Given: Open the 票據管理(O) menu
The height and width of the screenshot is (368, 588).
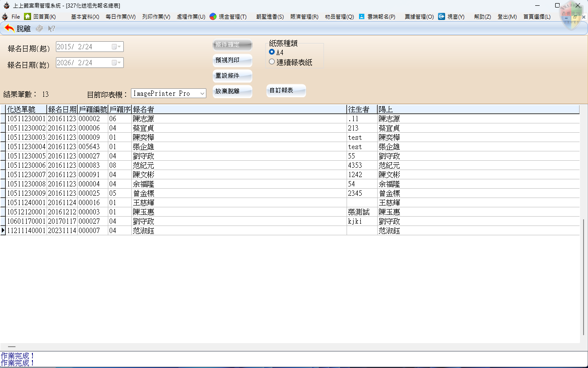Looking at the screenshot, I should tap(419, 17).
